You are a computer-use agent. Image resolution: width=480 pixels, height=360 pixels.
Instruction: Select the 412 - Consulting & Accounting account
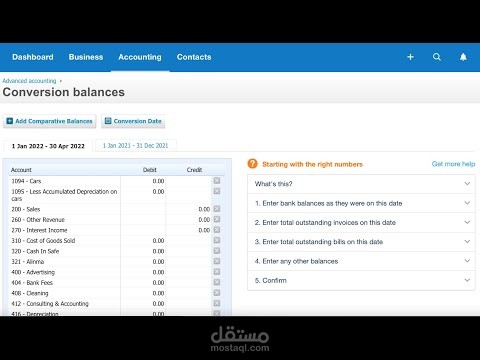pyautogui.click(x=50, y=304)
